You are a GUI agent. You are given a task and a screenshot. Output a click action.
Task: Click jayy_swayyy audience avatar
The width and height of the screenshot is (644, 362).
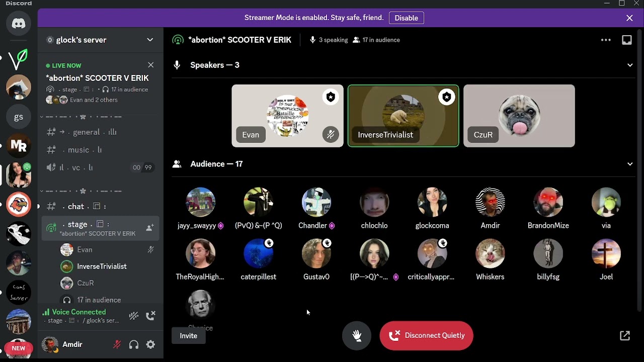(x=200, y=202)
